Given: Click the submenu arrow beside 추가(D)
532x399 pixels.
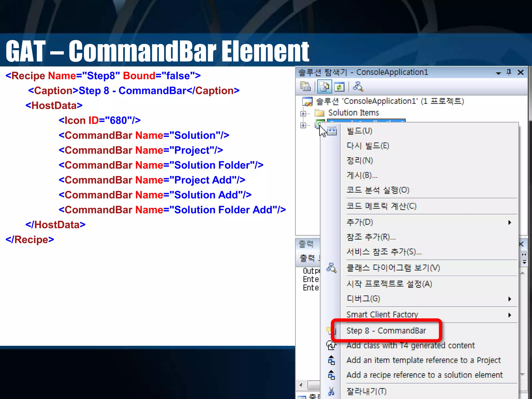Looking at the screenshot, I should (510, 222).
